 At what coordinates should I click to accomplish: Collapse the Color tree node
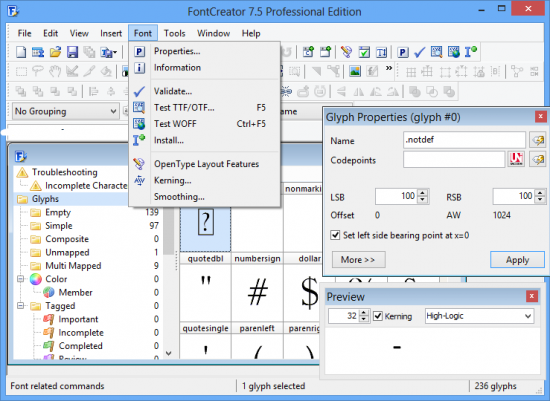pos(21,279)
